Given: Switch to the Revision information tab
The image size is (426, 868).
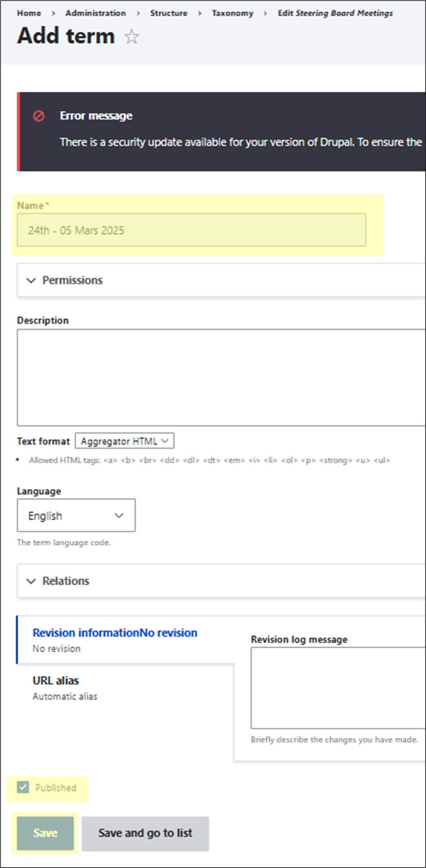Looking at the screenshot, I should pyautogui.click(x=114, y=633).
